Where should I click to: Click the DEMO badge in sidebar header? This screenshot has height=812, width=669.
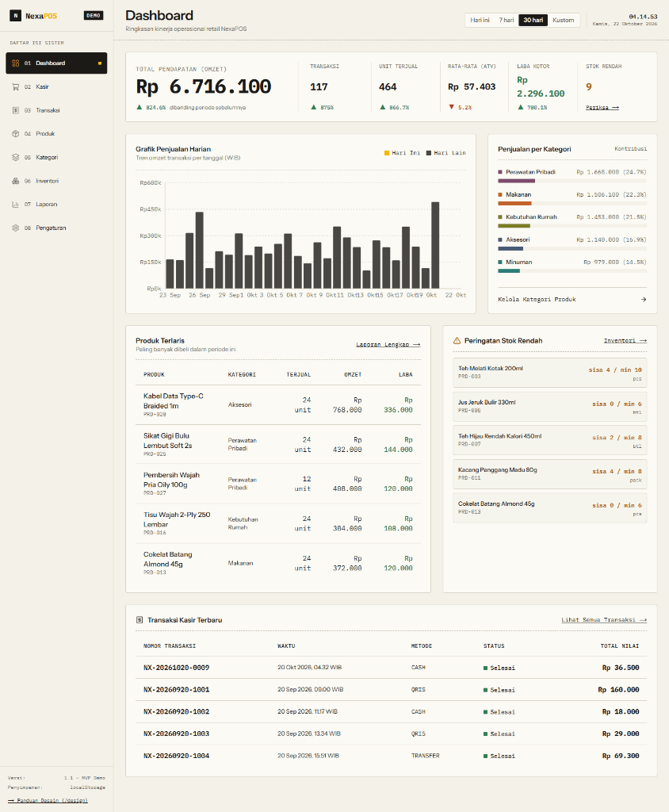click(94, 16)
